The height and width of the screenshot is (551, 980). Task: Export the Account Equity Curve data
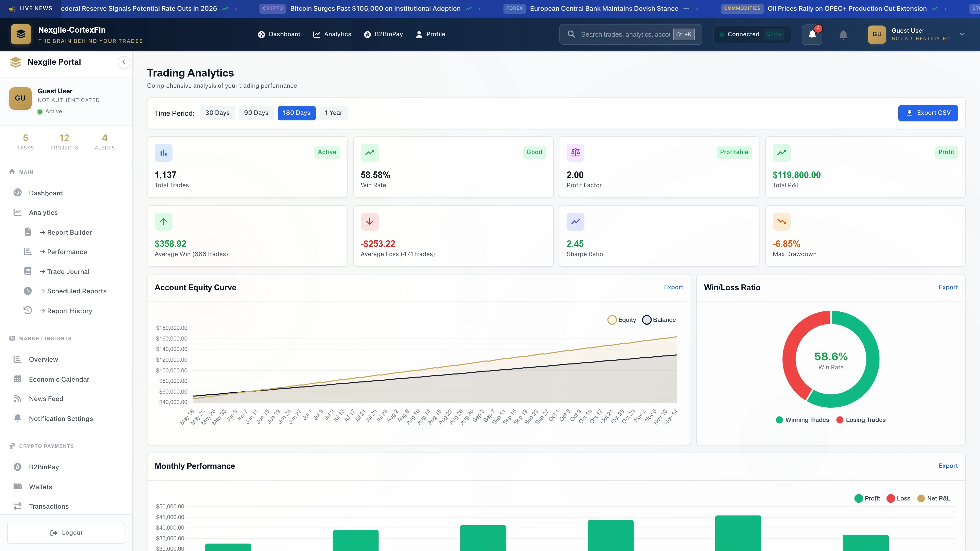[x=673, y=287]
